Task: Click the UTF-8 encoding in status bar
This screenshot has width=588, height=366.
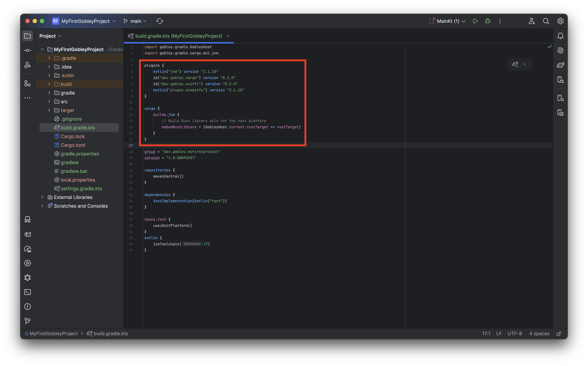Action: (514, 334)
